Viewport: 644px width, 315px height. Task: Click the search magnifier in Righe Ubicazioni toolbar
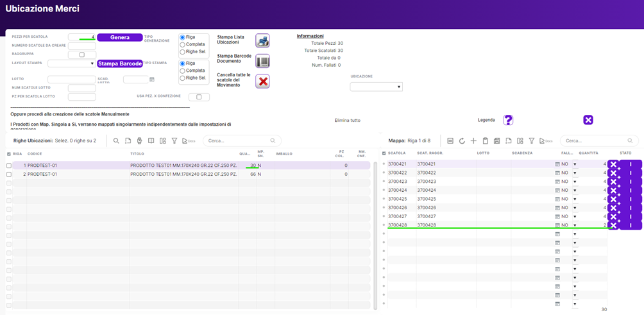tap(116, 141)
